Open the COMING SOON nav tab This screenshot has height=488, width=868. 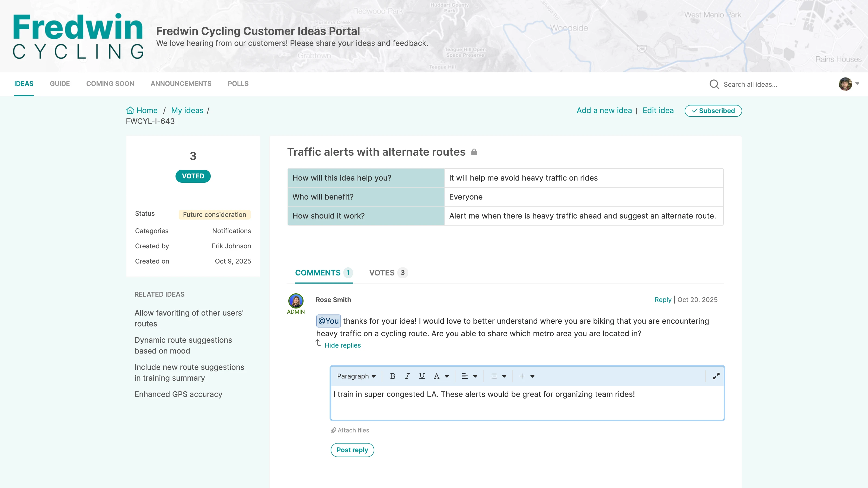click(x=110, y=84)
